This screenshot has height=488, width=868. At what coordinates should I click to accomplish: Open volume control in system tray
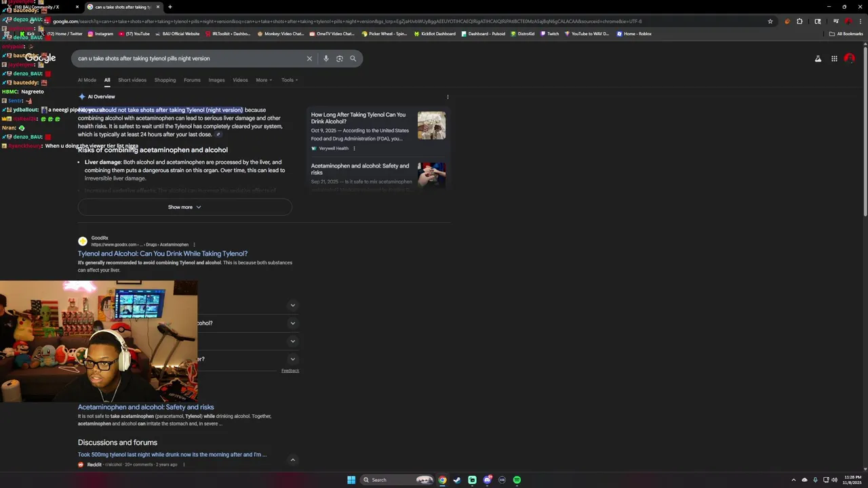click(x=834, y=480)
